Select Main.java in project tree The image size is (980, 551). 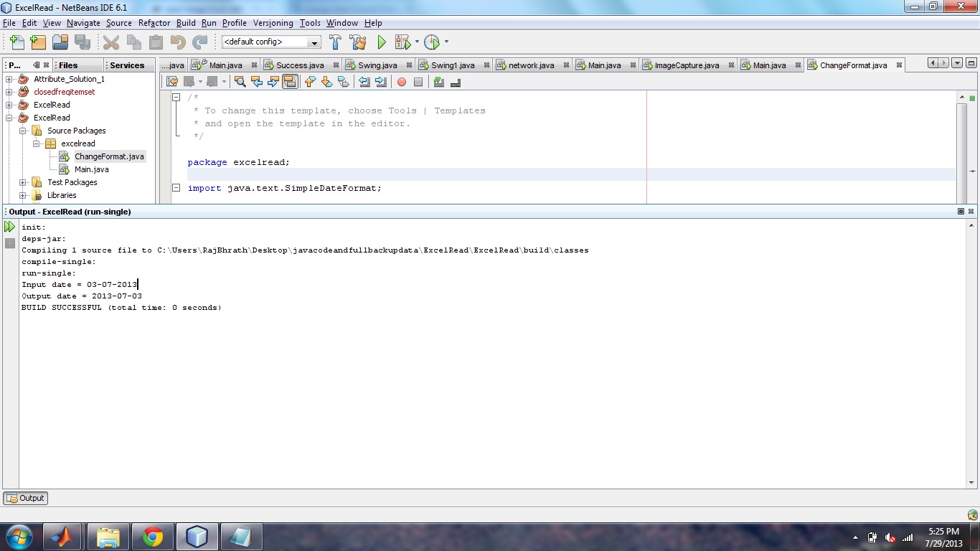pos(91,169)
